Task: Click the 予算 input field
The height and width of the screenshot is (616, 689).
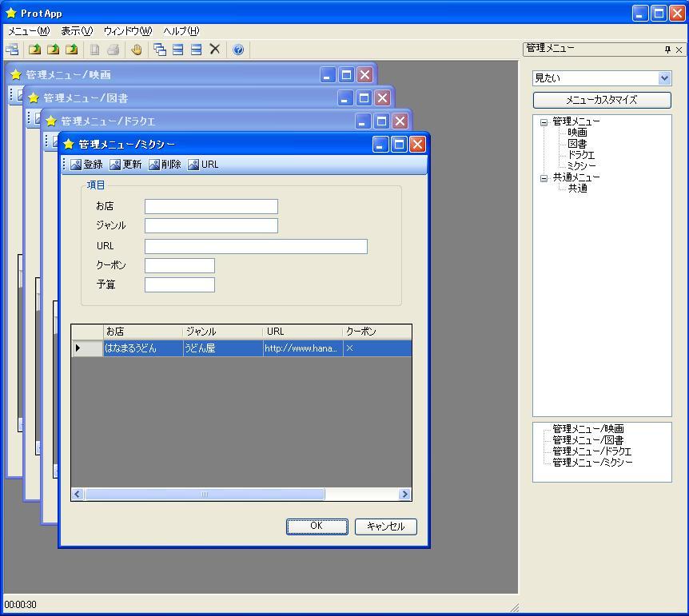Action: 180,284
